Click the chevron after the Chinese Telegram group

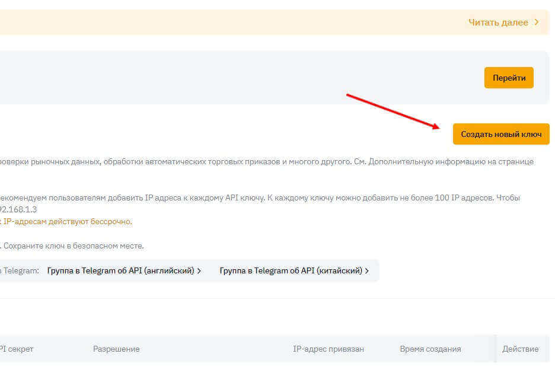point(367,270)
